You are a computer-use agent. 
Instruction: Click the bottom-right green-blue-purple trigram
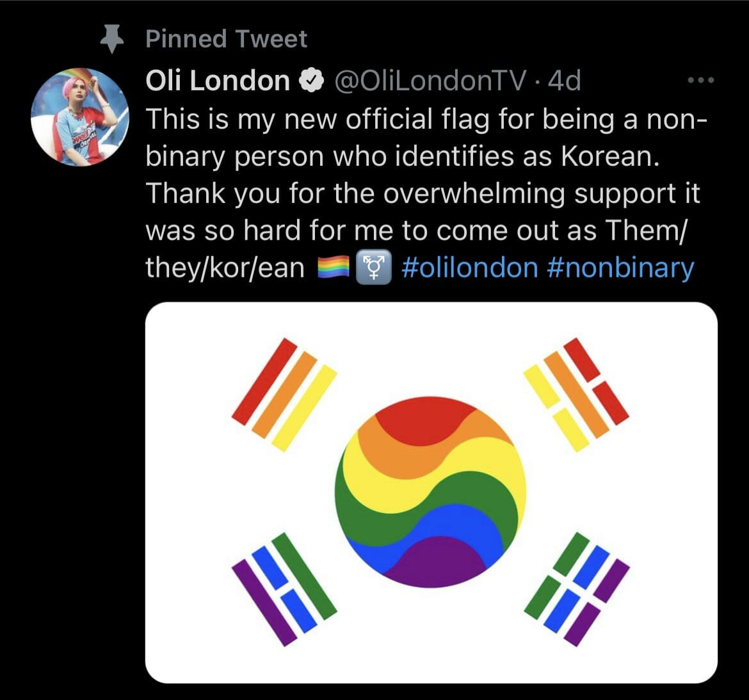(x=576, y=588)
